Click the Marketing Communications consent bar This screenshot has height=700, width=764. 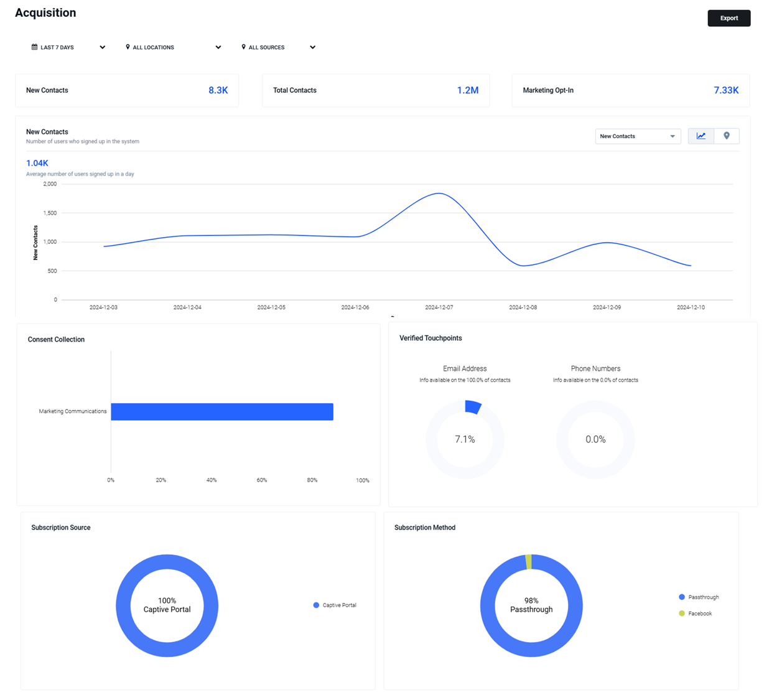click(222, 412)
